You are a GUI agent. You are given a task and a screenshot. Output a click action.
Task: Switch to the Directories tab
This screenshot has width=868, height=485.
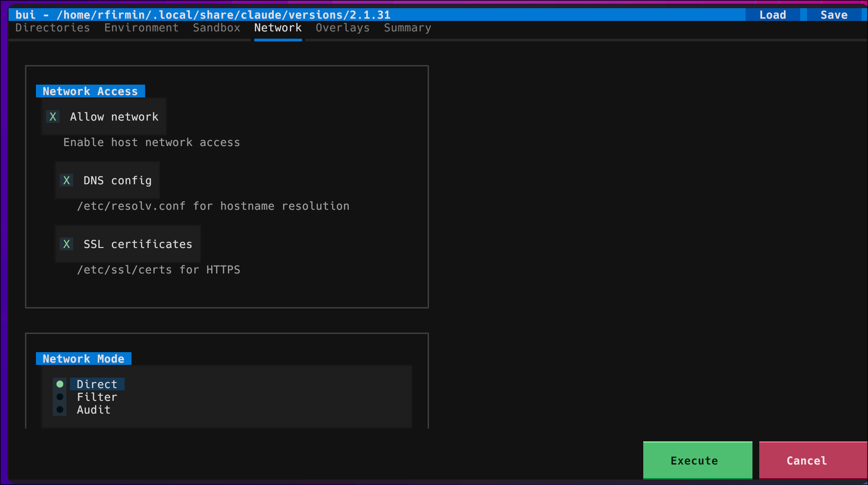coord(52,28)
